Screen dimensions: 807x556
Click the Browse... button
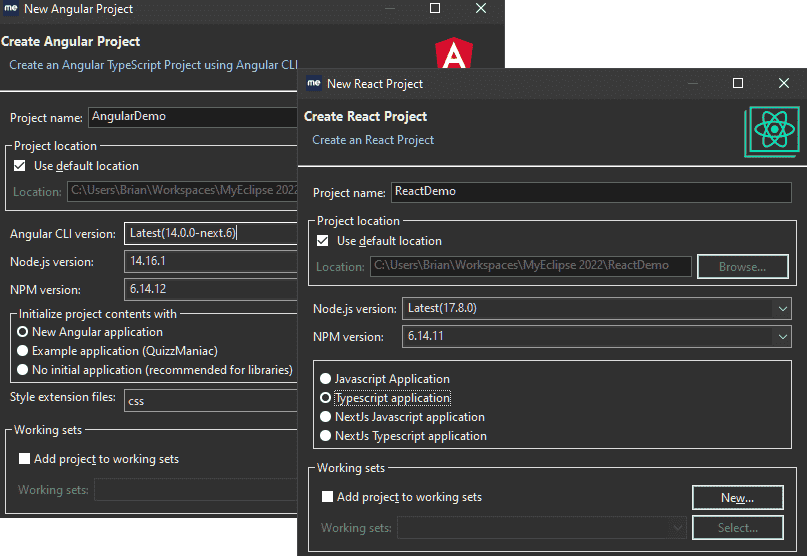click(743, 267)
